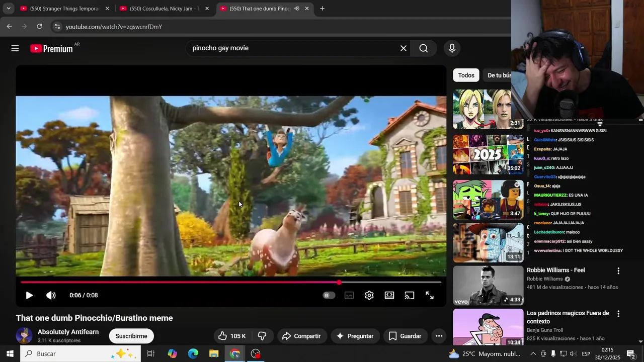Open options menu for Los padrinos magicos video
Viewport: 644px width, 362px height.
coord(618,314)
